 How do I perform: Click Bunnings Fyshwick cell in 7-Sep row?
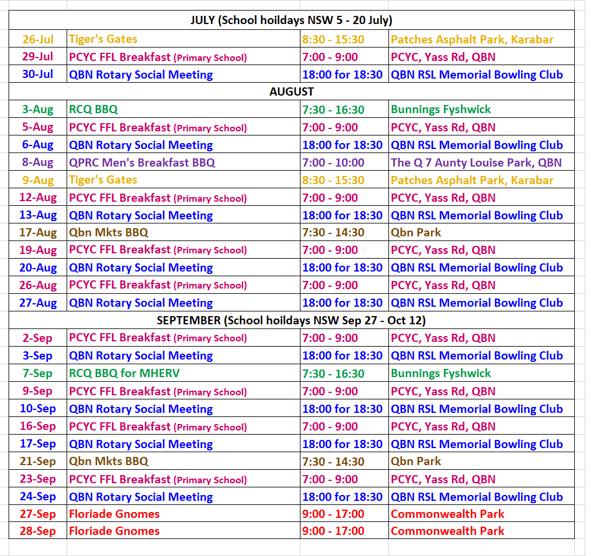pyautogui.click(x=481, y=373)
